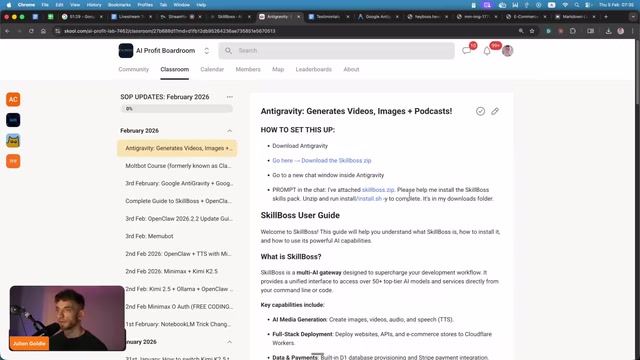
Task: Select the dark blue group icon in the sidebar
Action: pos(13,120)
